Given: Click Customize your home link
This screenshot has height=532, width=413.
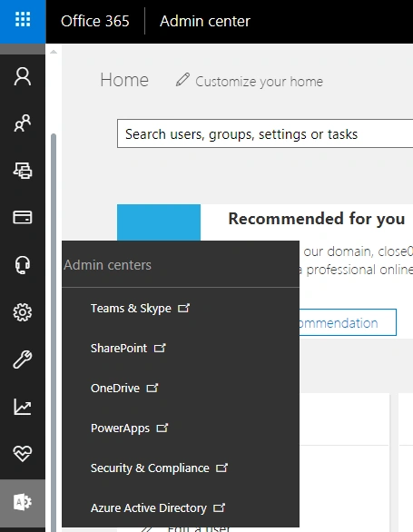Looking at the screenshot, I should 259,82.
